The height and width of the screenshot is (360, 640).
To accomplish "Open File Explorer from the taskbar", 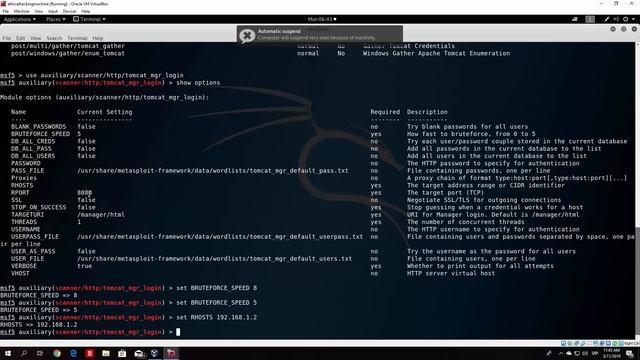I will pyautogui.click(x=106, y=353).
